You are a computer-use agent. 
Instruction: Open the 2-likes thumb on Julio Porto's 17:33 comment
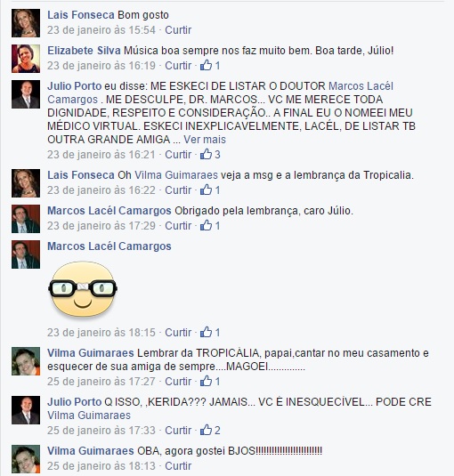pos(210,430)
